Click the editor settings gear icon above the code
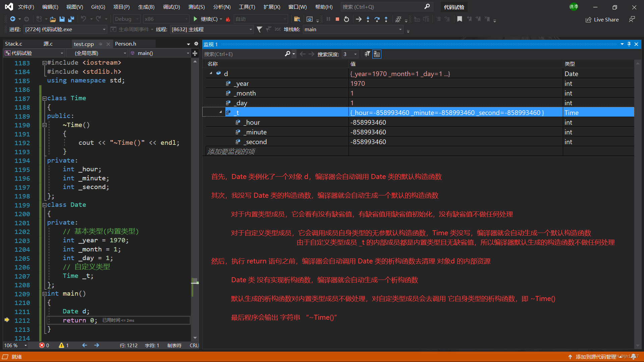The image size is (644, 362). [x=196, y=44]
